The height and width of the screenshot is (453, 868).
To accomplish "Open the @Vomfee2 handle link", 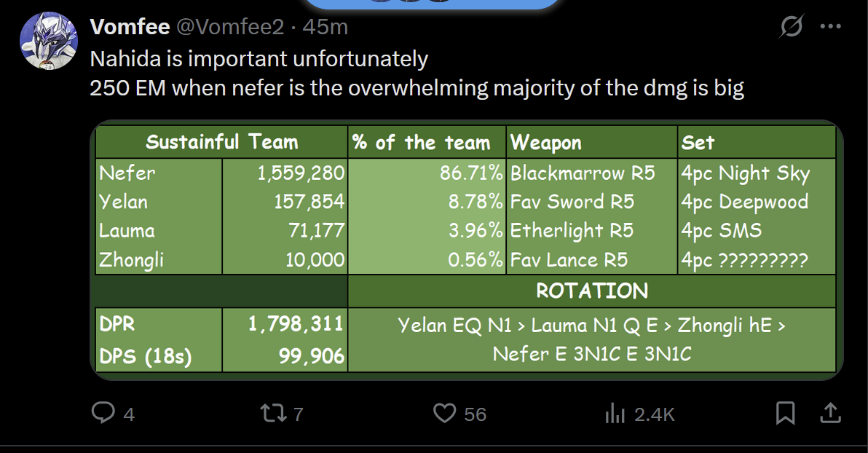I will coord(229,28).
